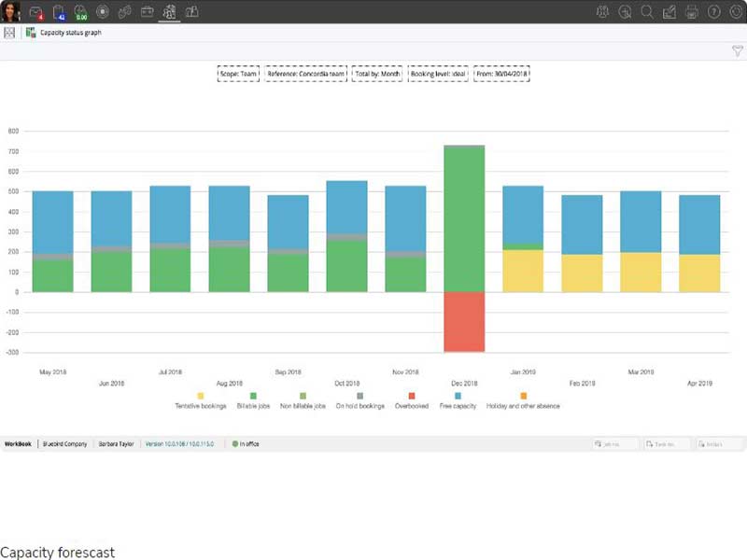Viewport: 747px width, 560px height.
Task: Open the inbox icon with red badge
Action: click(36, 12)
